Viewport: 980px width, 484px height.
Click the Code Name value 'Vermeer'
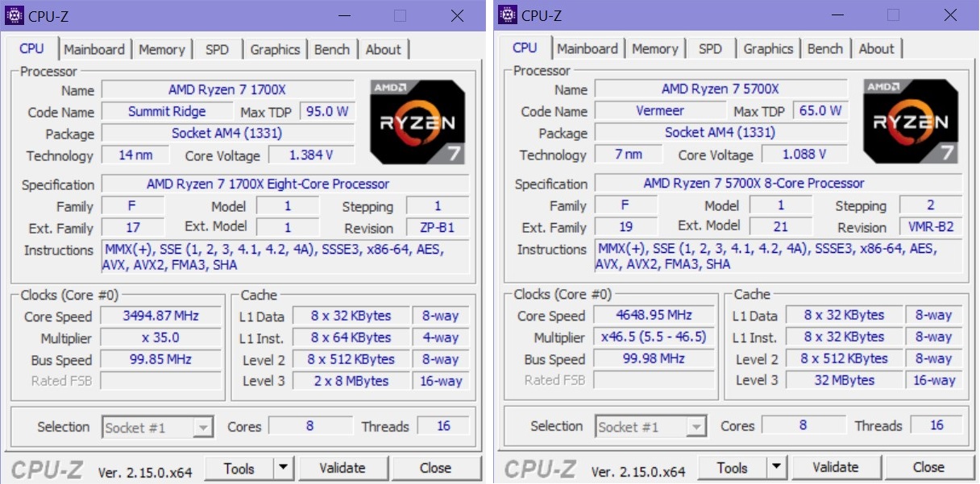tap(660, 110)
